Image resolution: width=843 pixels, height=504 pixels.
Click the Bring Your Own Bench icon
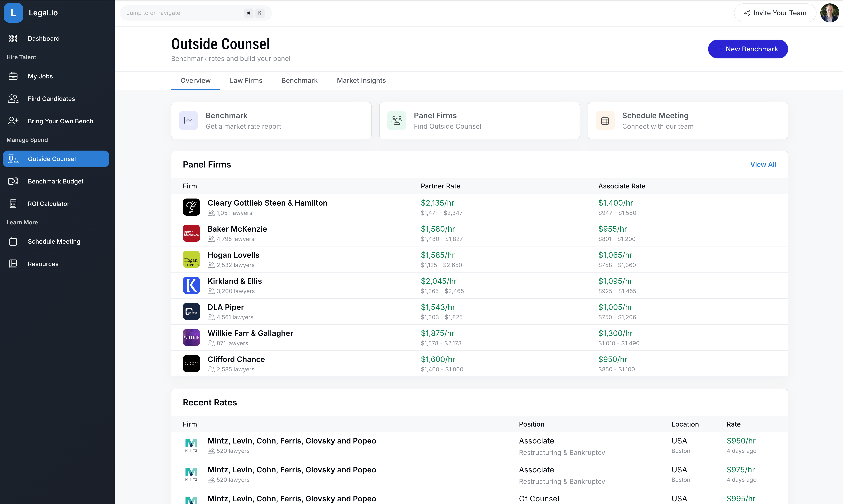[x=13, y=121]
